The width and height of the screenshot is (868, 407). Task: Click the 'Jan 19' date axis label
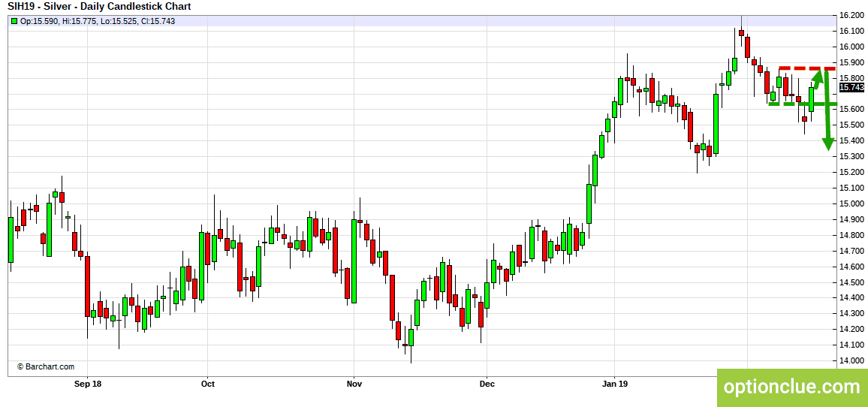pyautogui.click(x=615, y=383)
